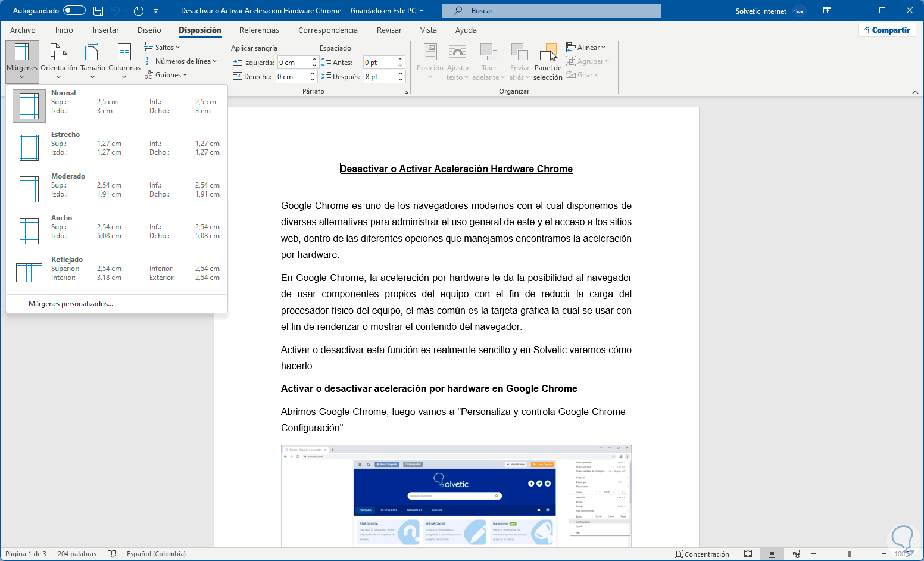
Task: Select the Estrecho margins preset
Action: pyautogui.click(x=117, y=148)
